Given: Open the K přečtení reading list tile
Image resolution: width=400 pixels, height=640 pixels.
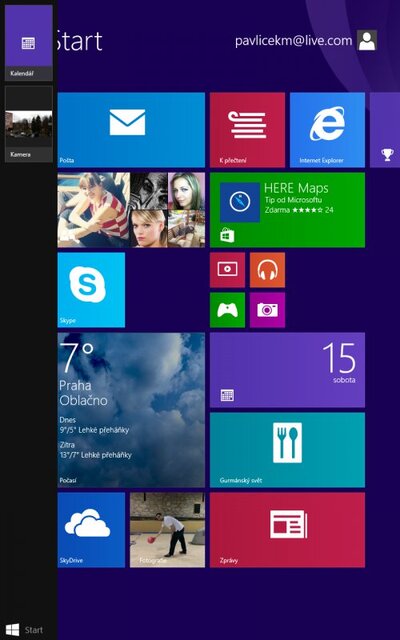Looking at the screenshot, I should coord(247,130).
